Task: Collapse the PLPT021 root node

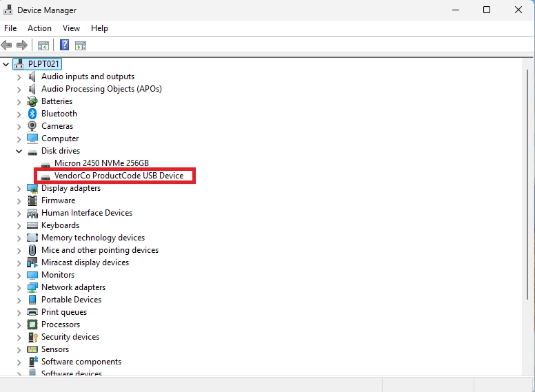Action: coord(6,64)
